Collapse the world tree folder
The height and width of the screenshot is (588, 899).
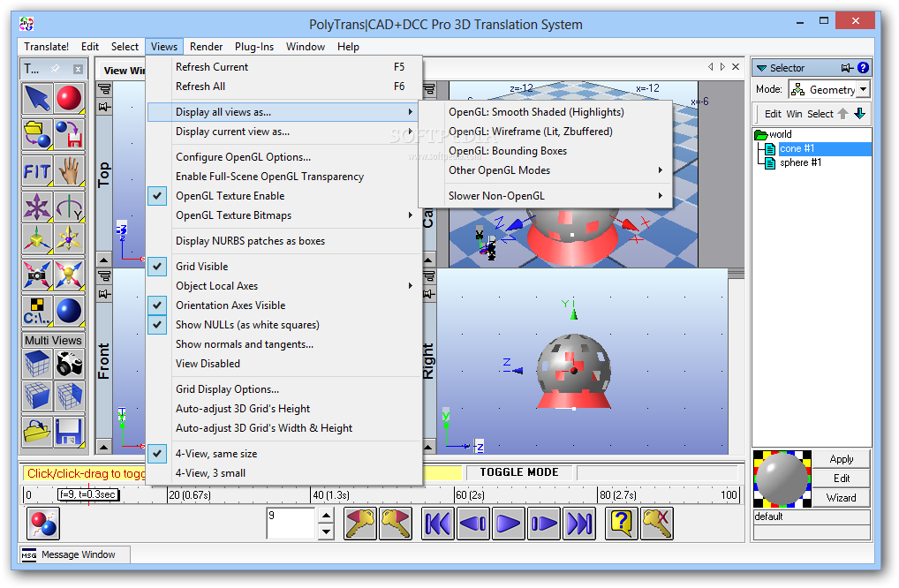click(761, 135)
